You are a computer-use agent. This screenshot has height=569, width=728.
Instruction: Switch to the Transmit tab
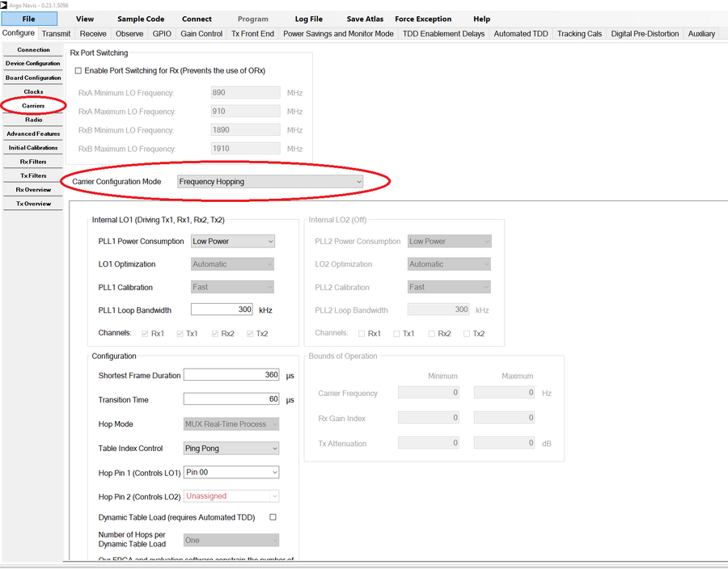[55, 33]
